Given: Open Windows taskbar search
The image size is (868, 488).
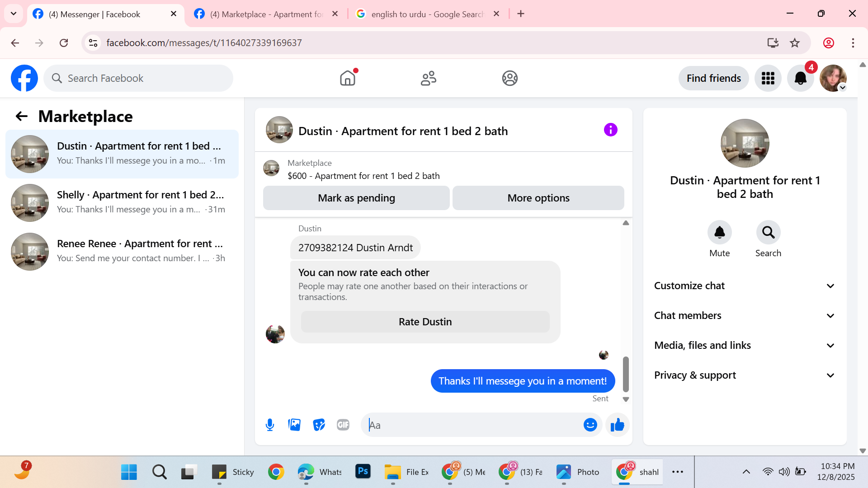Looking at the screenshot, I should (159, 472).
